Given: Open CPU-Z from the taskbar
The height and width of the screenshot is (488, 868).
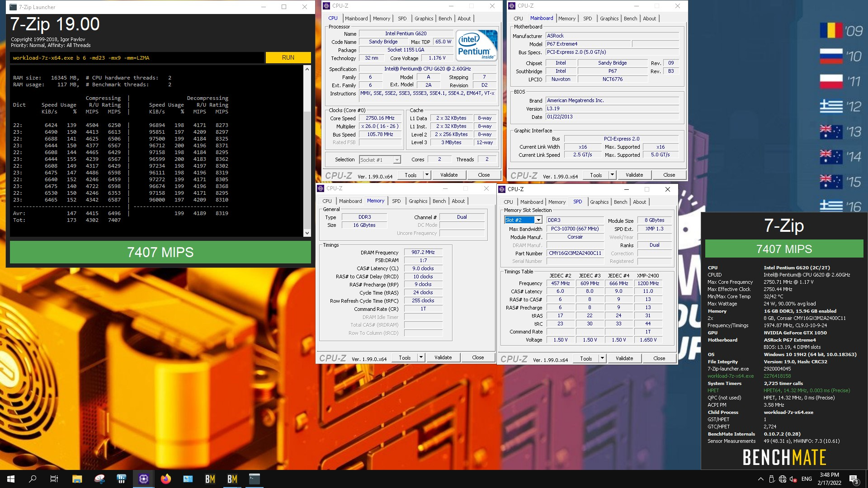Looking at the screenshot, I should coord(144,479).
